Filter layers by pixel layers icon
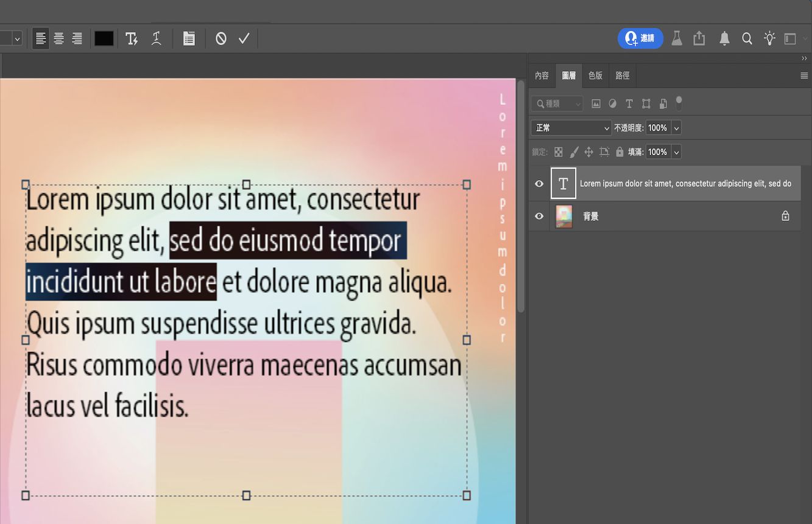 pyautogui.click(x=596, y=104)
